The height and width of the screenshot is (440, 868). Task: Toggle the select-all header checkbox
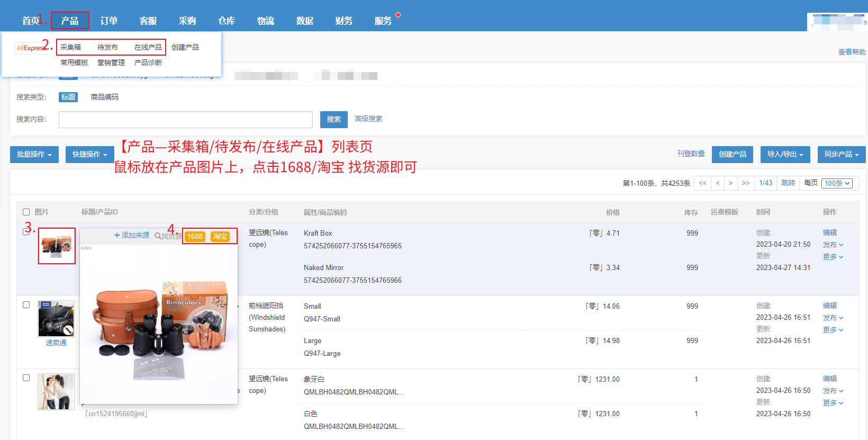[26, 212]
